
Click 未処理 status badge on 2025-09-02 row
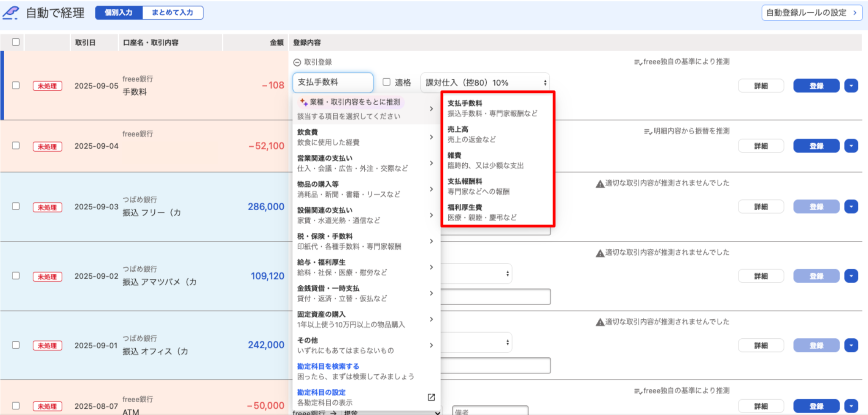pyautogui.click(x=47, y=276)
